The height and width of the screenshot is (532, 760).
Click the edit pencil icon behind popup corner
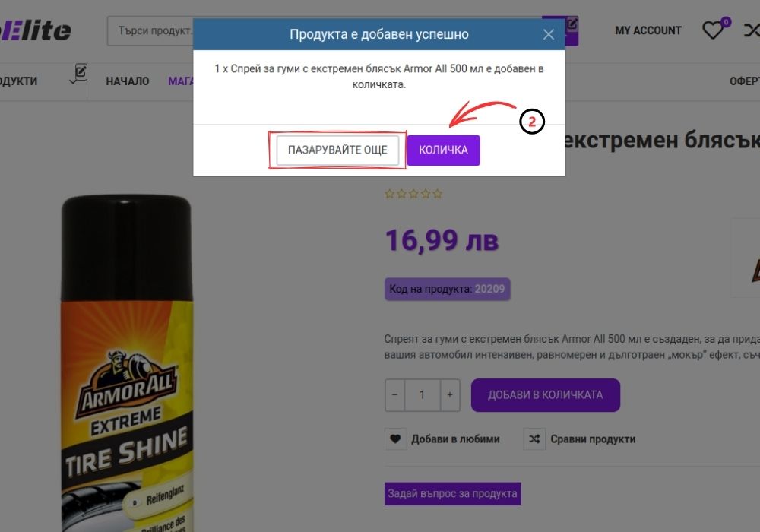[572, 24]
